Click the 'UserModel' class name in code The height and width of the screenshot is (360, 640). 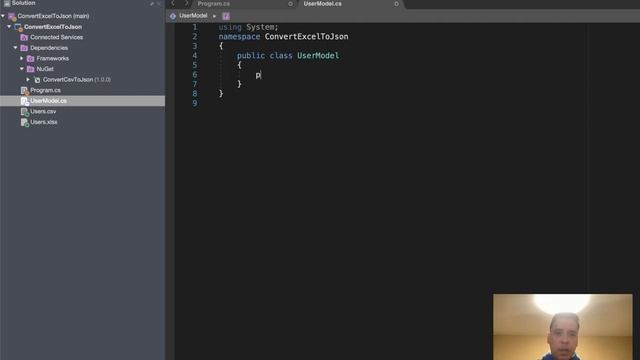click(318, 56)
